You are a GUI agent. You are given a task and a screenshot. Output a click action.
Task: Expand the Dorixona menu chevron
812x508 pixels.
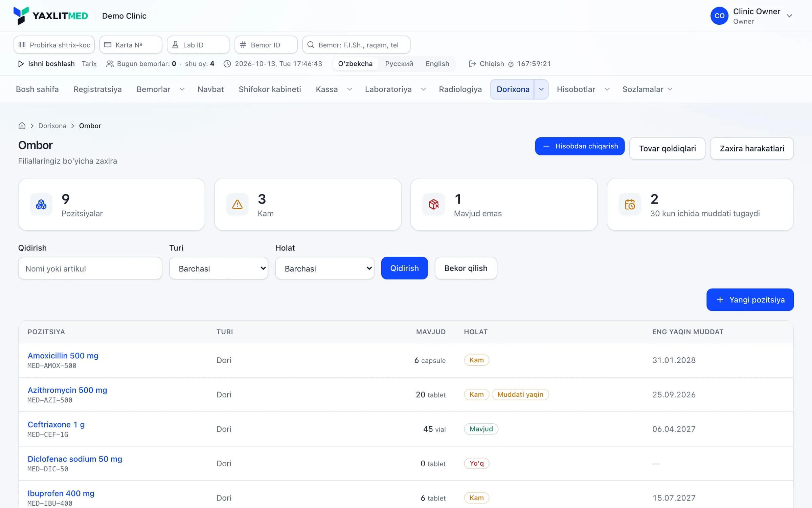(541, 89)
